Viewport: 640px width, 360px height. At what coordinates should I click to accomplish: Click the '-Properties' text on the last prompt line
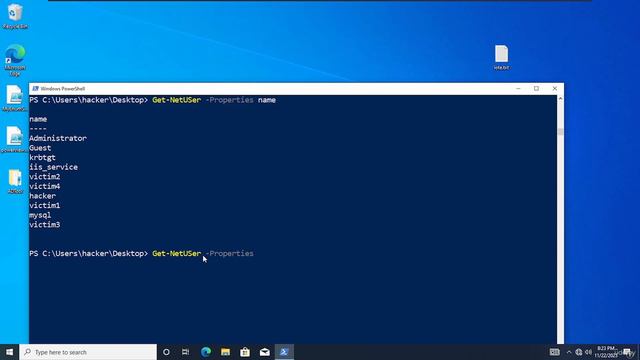click(x=229, y=253)
